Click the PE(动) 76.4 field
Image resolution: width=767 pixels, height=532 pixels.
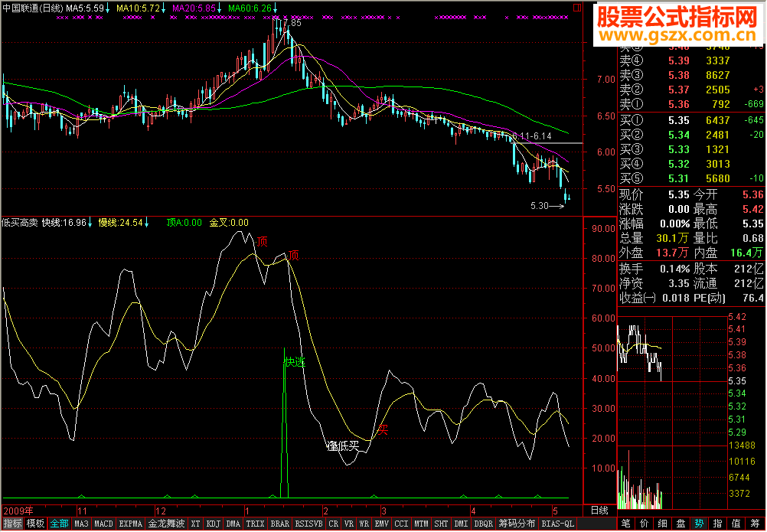pyautogui.click(x=729, y=298)
